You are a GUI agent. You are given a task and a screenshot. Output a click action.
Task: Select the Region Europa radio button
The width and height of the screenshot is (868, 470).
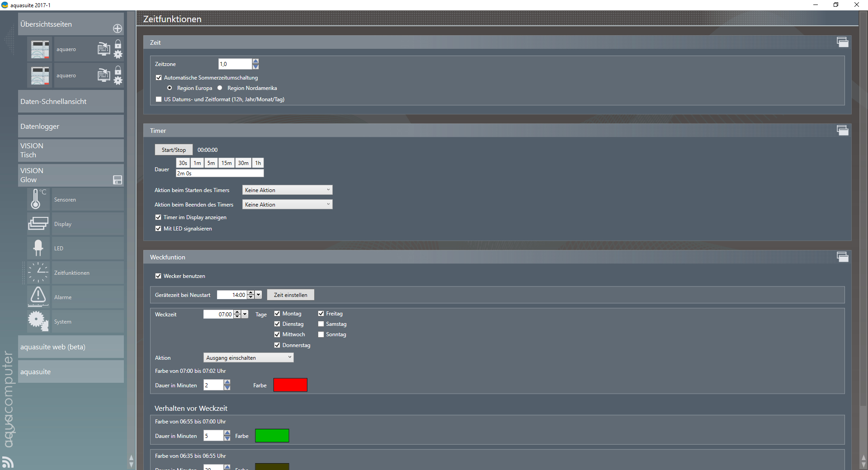click(x=170, y=88)
